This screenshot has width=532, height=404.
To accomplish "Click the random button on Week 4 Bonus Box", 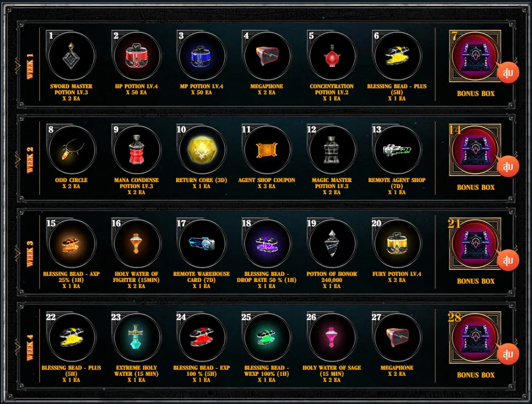I will 508,354.
